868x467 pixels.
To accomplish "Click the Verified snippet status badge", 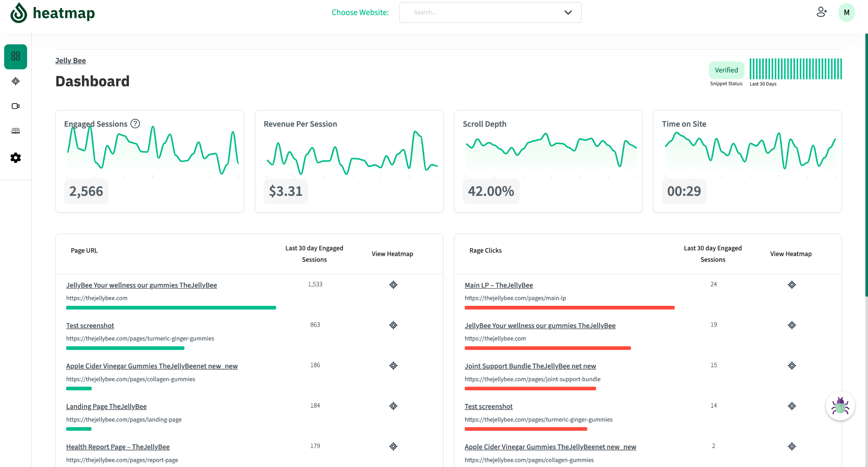I will point(726,70).
